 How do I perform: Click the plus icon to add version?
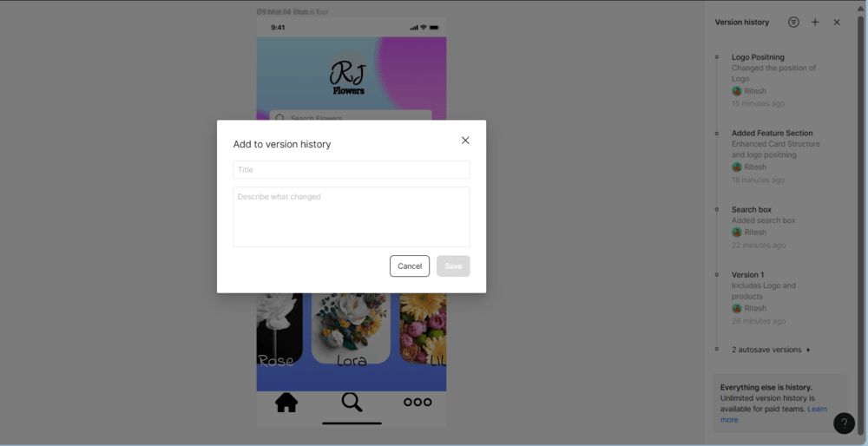click(815, 23)
